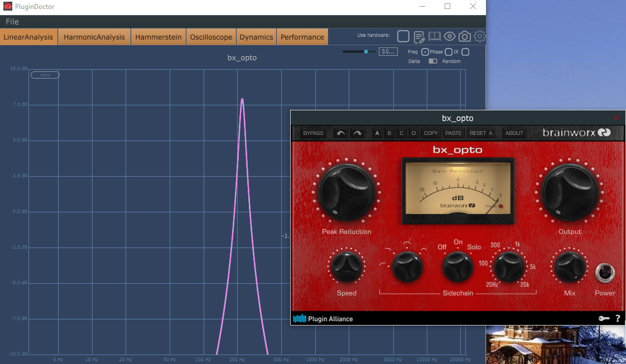Screen dimensions: 626x364
Task: Close the bx_opto plugin window
Action: pyautogui.click(x=617, y=118)
